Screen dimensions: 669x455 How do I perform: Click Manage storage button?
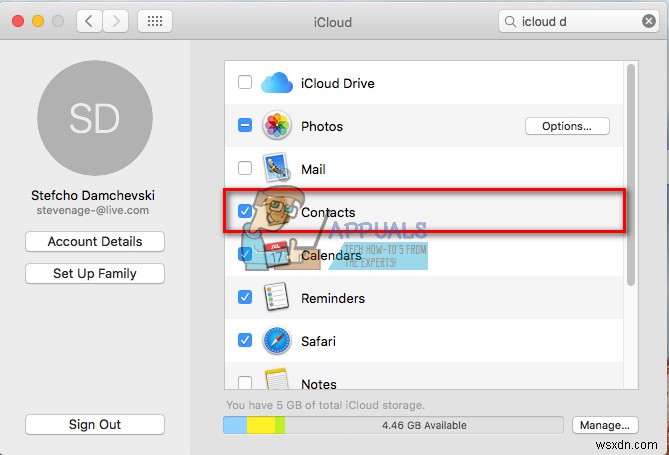(605, 425)
